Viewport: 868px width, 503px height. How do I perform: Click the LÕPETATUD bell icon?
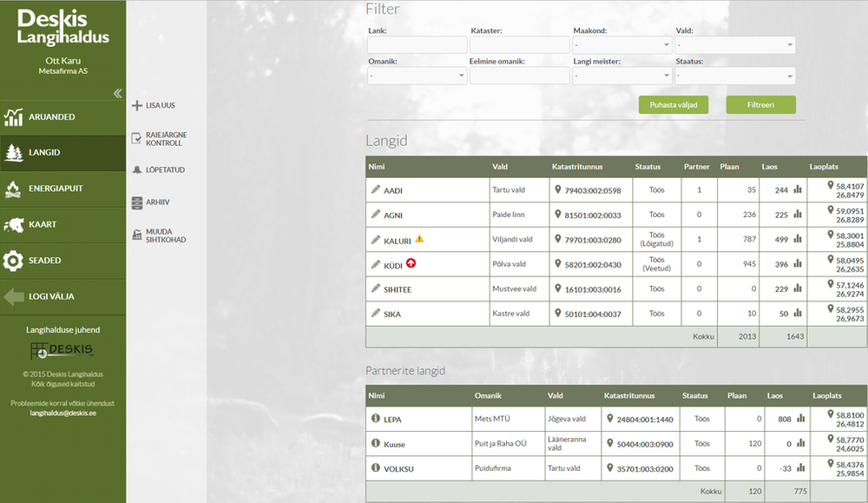click(x=136, y=170)
